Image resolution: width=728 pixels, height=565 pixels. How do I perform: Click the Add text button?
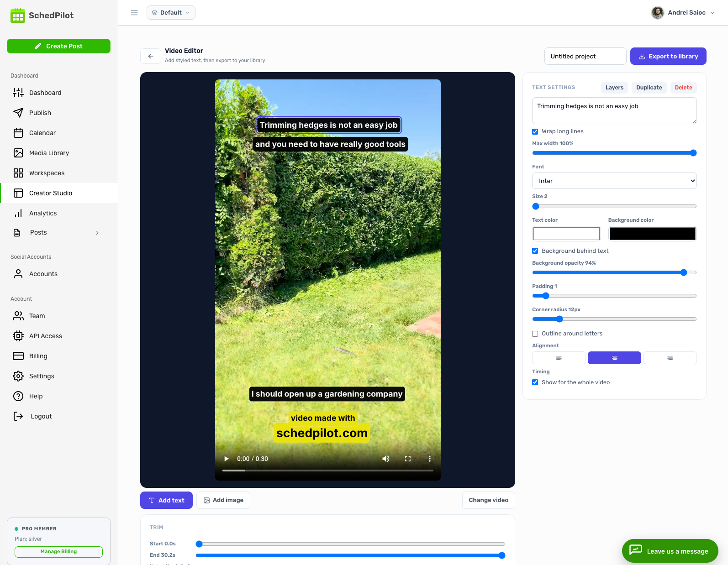tap(166, 500)
